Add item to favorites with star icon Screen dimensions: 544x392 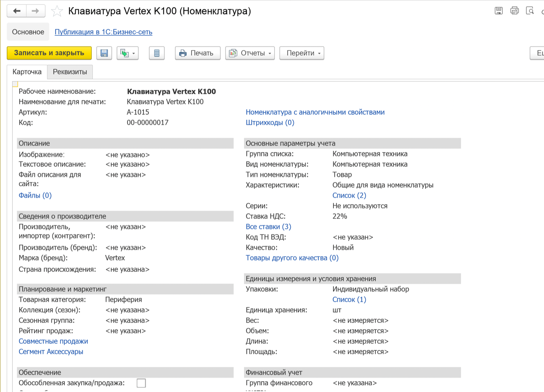coord(57,11)
